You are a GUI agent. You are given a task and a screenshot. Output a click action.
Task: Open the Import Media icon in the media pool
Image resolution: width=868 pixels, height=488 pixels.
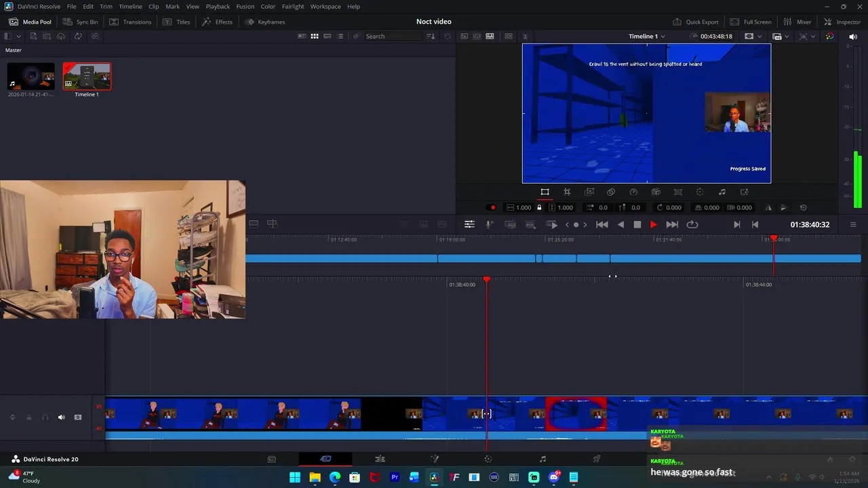33,36
